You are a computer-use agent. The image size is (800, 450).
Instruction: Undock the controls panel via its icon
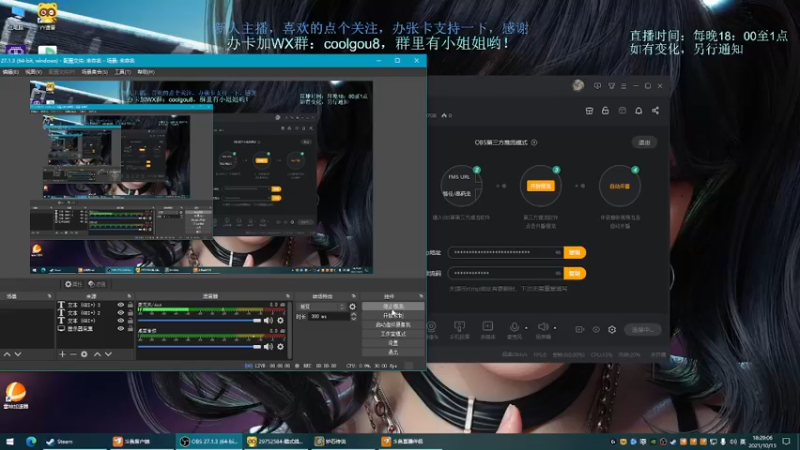(421, 296)
